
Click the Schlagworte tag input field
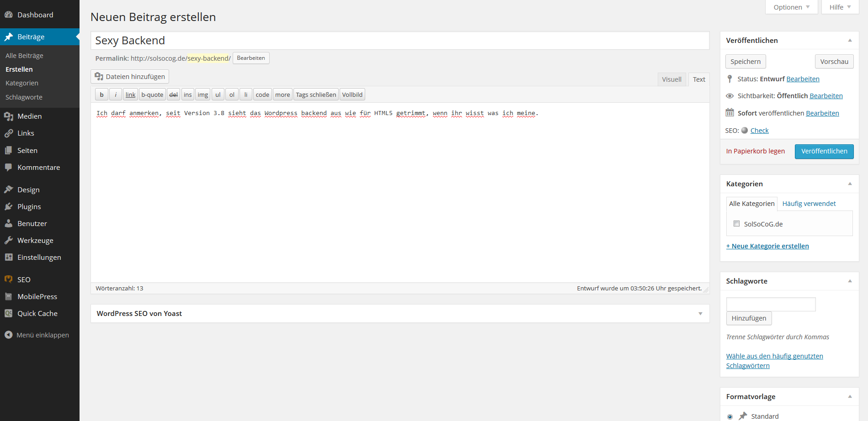click(x=771, y=304)
